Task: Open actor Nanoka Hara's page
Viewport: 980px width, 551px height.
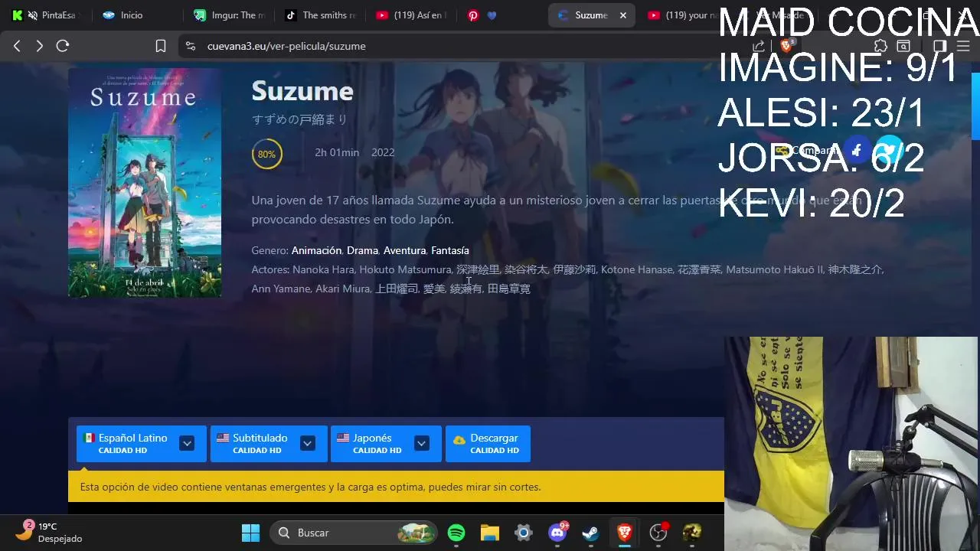Action: tap(323, 269)
